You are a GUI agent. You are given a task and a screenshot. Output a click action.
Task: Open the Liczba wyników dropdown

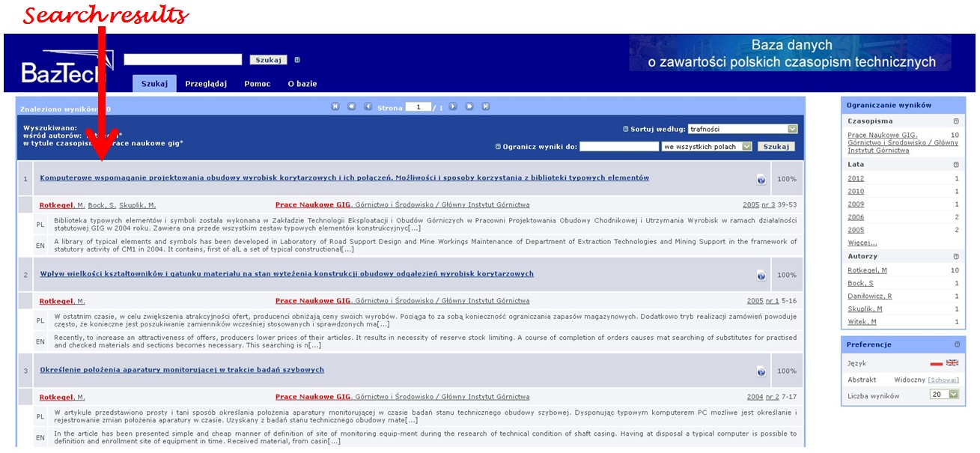point(953,395)
